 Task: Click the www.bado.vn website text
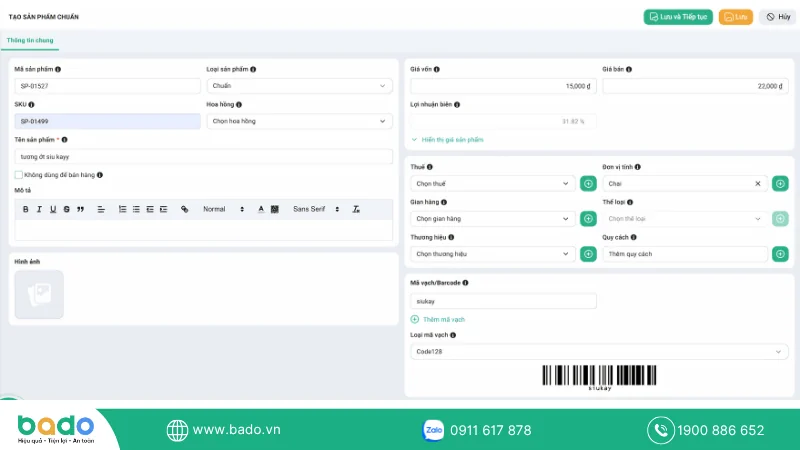[x=236, y=430]
